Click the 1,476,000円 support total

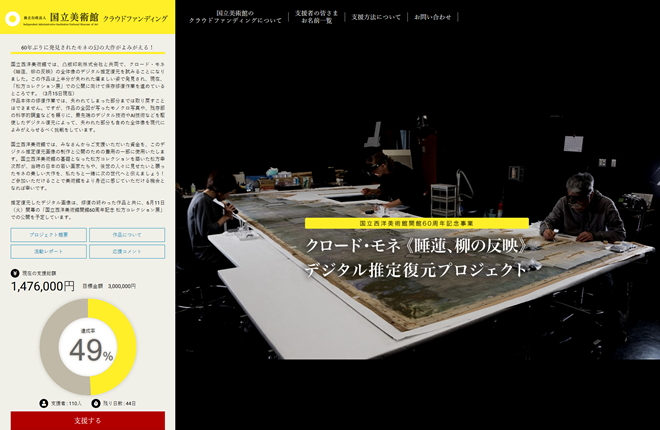(x=43, y=287)
